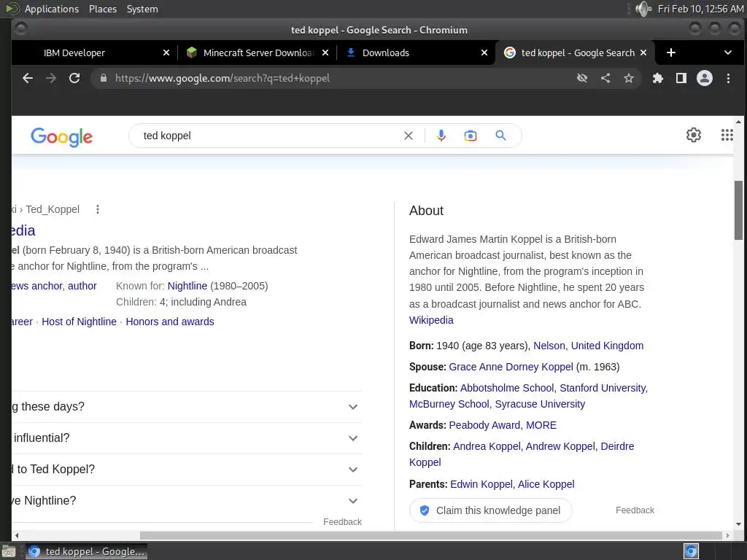Click the vertical page scrollbar thumb
Screen dimensions: 747x560
pos(738,210)
